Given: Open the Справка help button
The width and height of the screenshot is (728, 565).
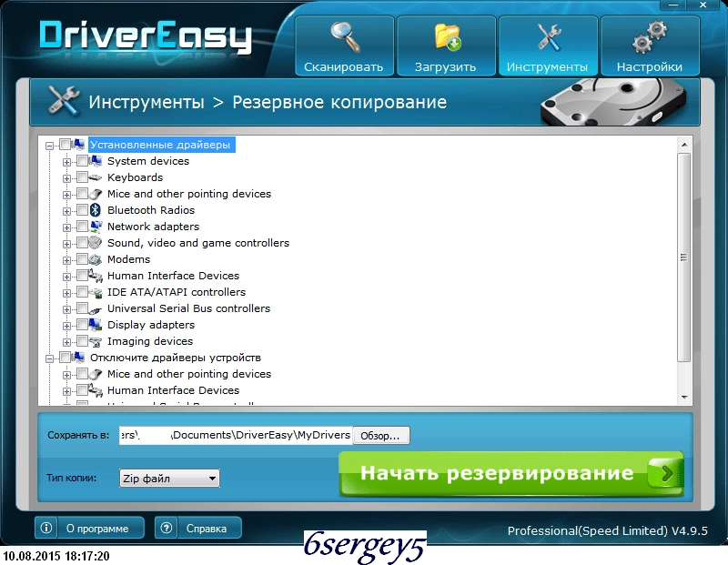Looking at the screenshot, I should click(x=198, y=528).
